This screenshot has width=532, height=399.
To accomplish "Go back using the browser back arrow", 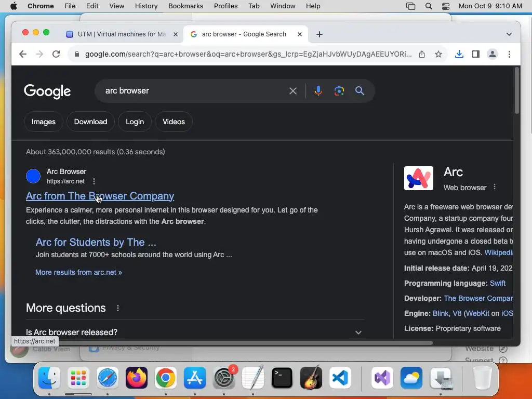I will 23,54.
